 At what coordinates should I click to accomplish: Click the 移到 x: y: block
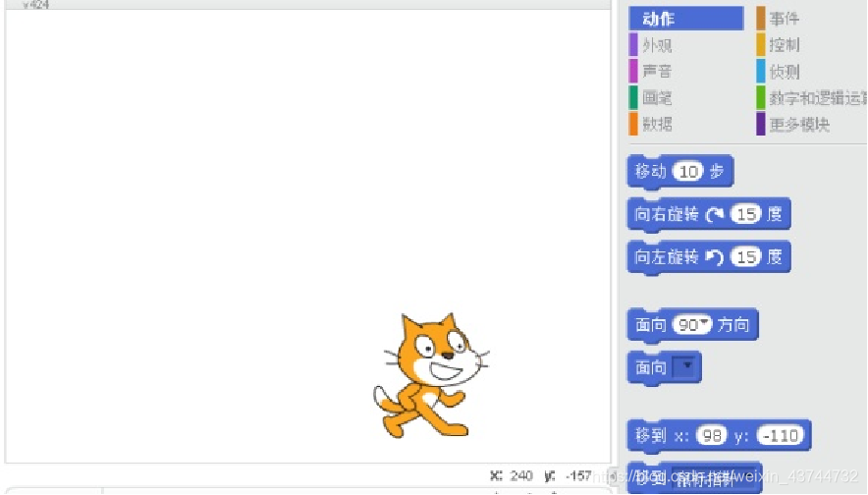click(x=719, y=436)
